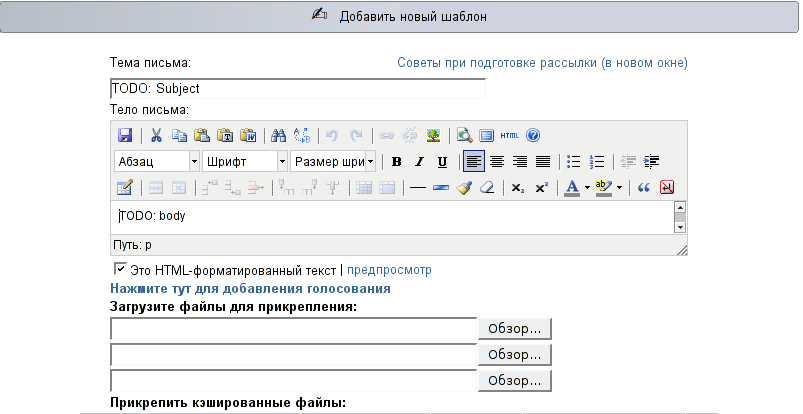Screen dimensions: 803x414
Task: Apply the highlight background color (ab icon)
Action: tap(604, 188)
